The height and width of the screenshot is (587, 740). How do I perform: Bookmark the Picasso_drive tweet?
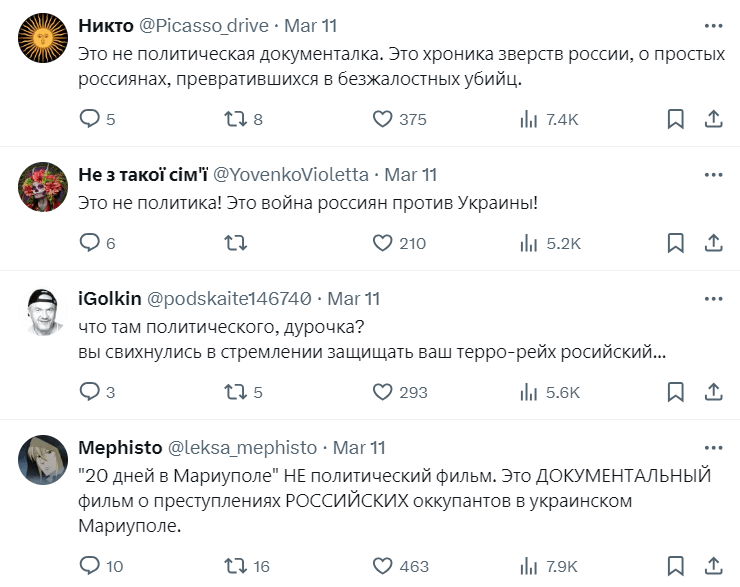676,119
